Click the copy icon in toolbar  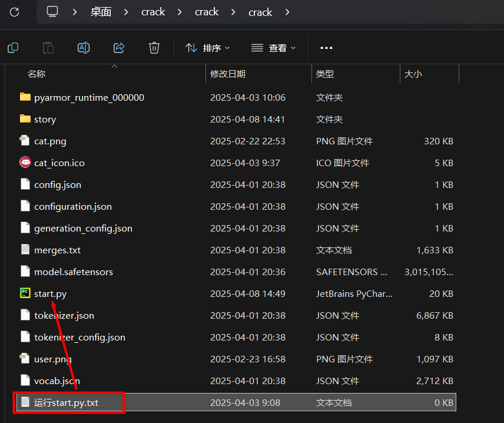pos(13,48)
